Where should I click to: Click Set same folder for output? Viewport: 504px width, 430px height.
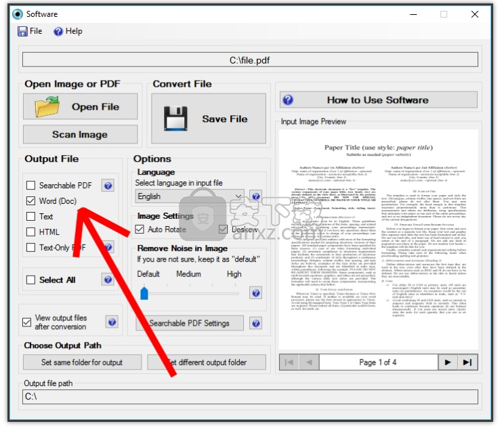(82, 362)
